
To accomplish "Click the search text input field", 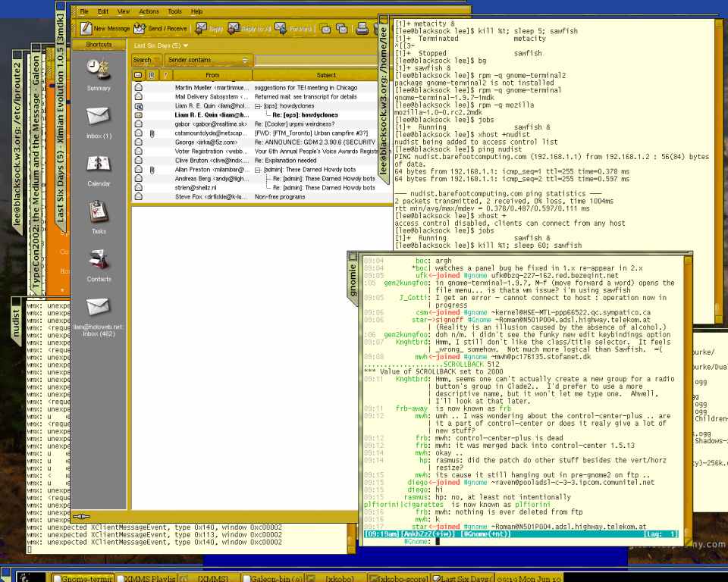I will point(318,60).
